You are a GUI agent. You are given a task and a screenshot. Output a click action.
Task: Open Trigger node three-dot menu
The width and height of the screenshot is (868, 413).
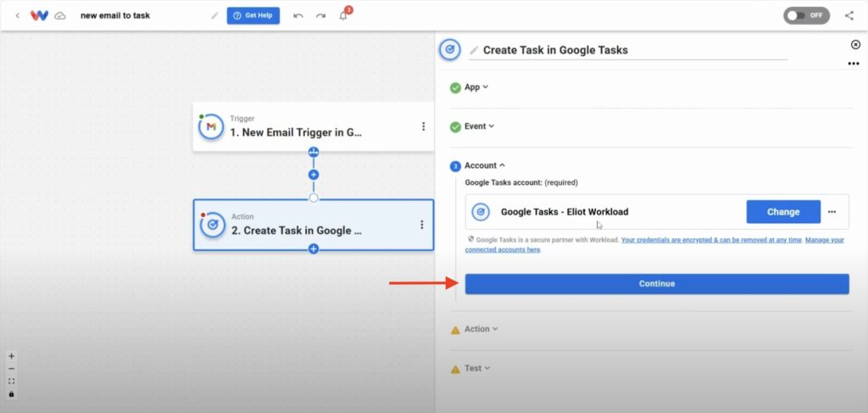[424, 126]
